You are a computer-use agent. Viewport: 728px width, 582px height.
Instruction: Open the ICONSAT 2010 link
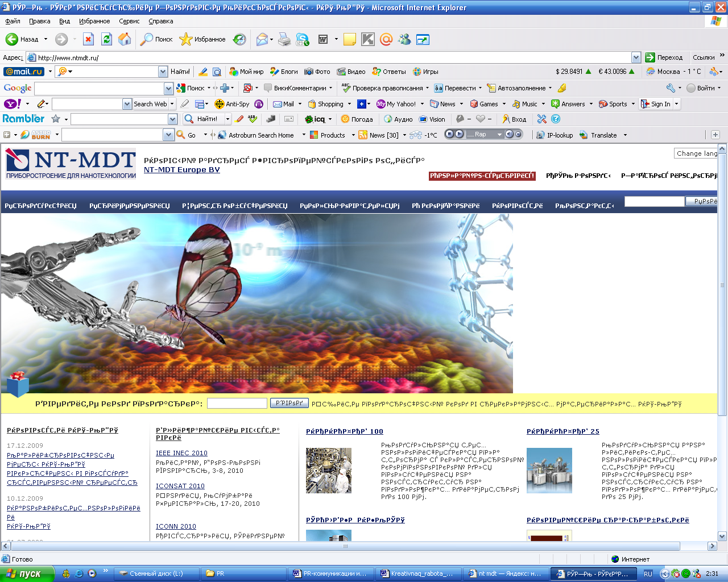click(x=180, y=486)
